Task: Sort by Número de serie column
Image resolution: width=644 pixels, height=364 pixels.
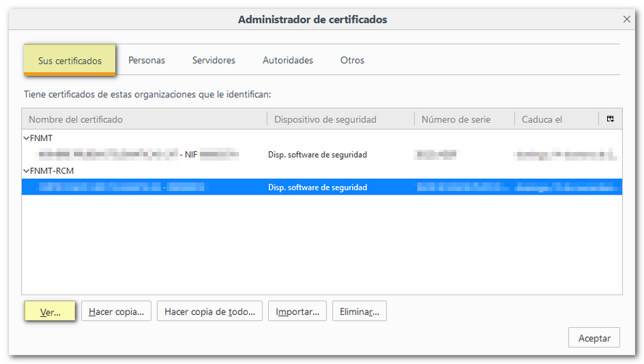Action: point(464,119)
